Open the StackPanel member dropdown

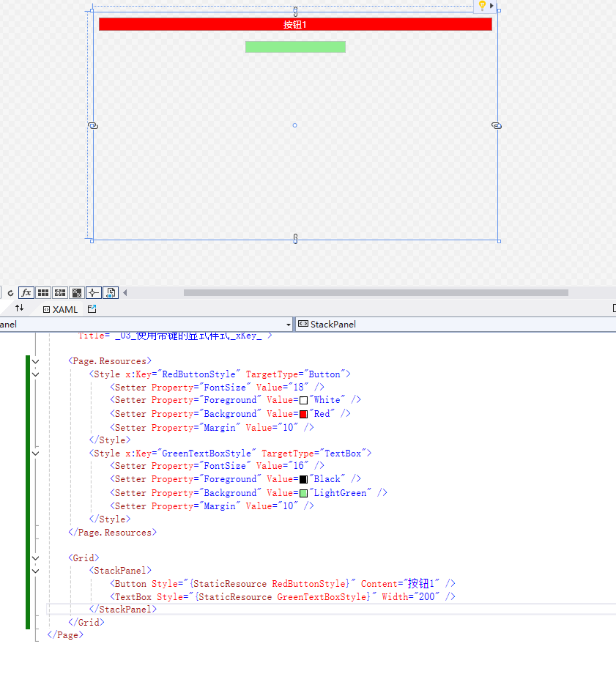point(456,324)
